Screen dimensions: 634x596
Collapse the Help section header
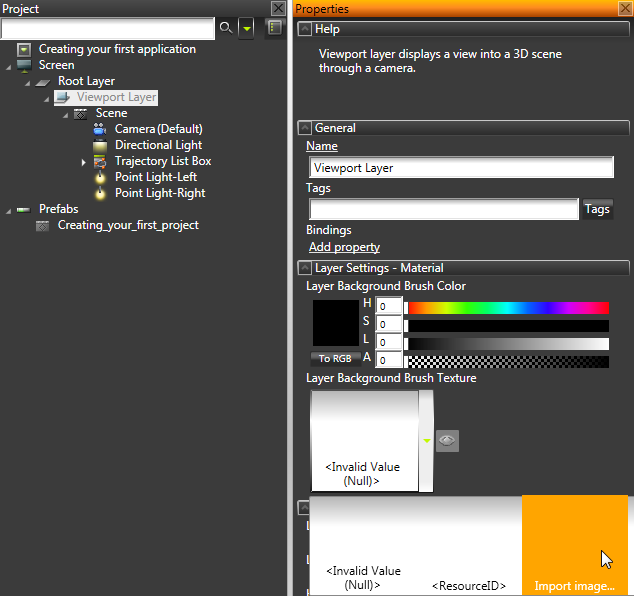tap(305, 29)
